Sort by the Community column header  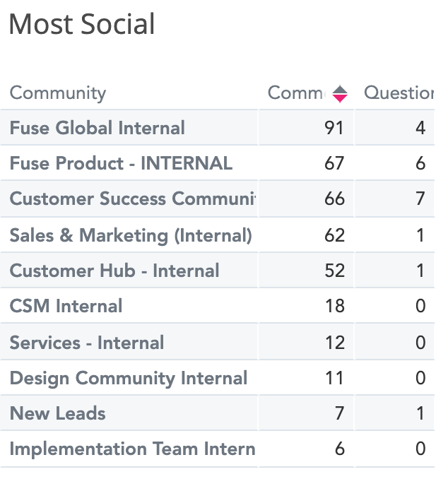coord(58,93)
